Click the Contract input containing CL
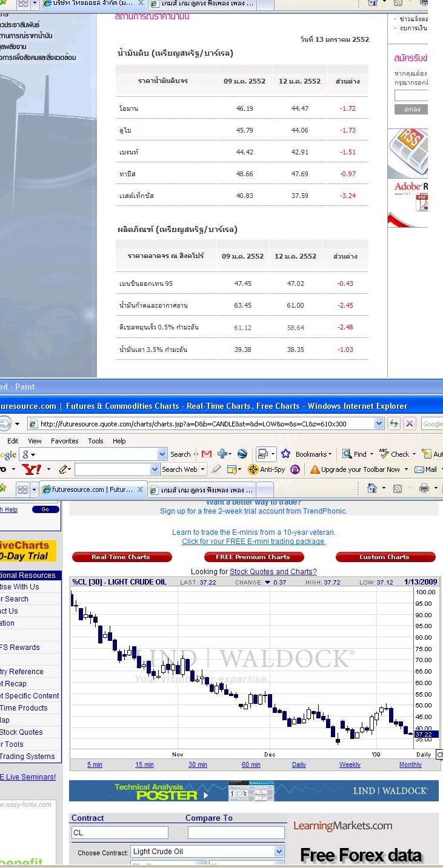 120,832
